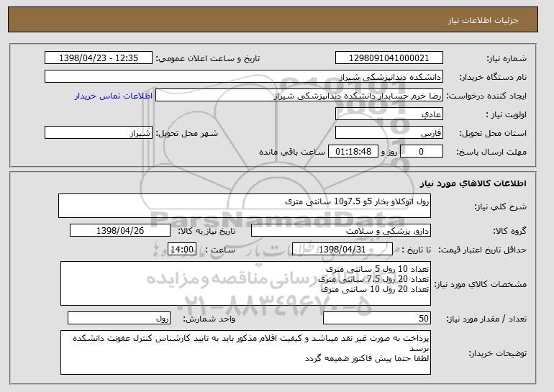This screenshot has width=554, height=392.
Task: Select the label استان محل تحویل
Action: 493,133
